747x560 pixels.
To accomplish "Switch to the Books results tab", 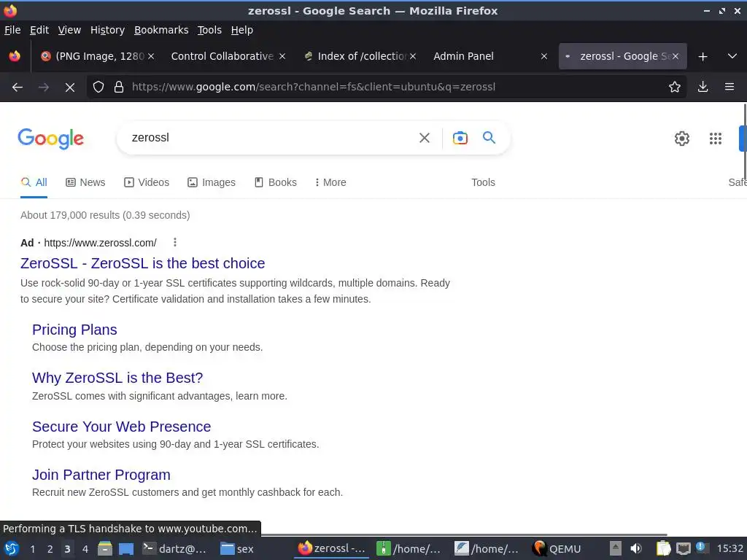I will 275,182.
